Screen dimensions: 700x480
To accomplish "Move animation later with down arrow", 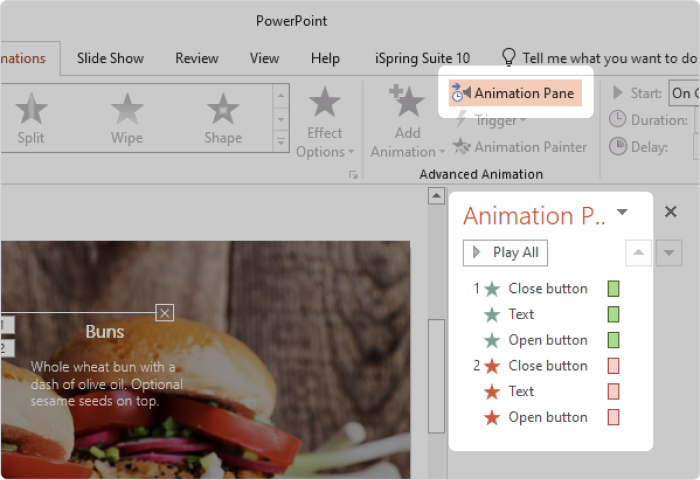I will 669,253.
